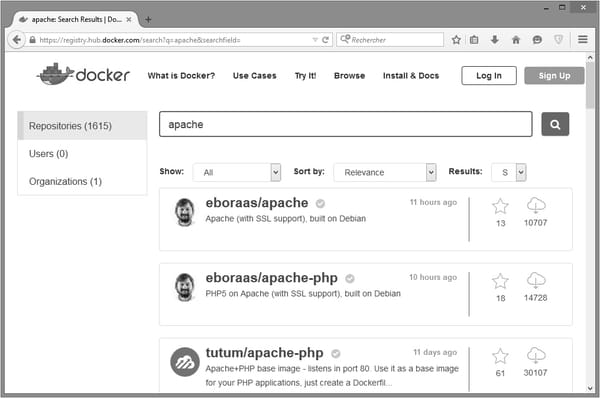
Task: Go to the browser home page icon
Action: [x=516, y=39]
